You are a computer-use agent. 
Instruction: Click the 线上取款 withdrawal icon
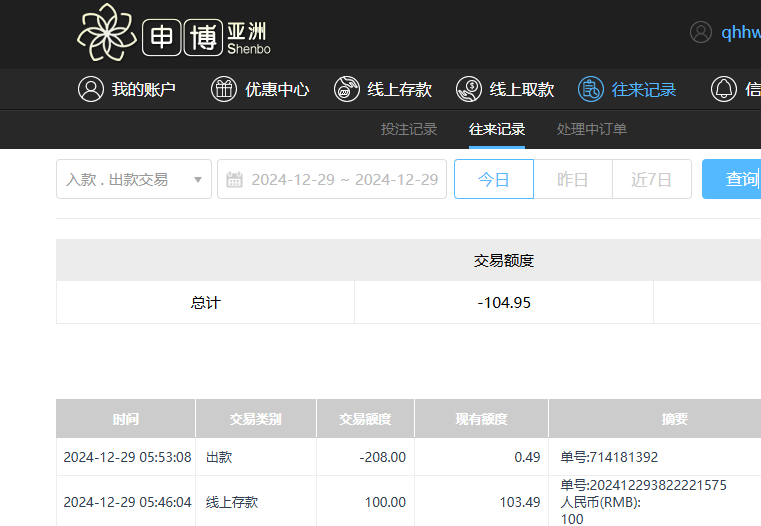(x=469, y=89)
